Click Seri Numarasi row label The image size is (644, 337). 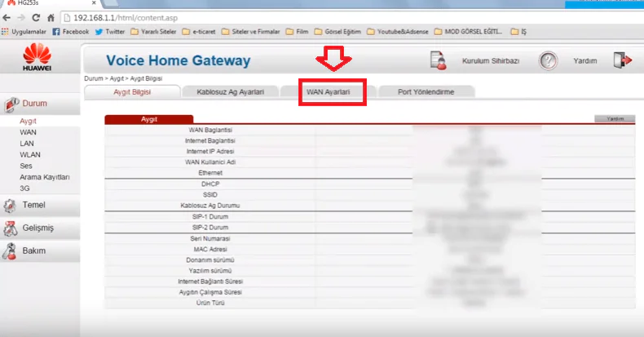pos(210,238)
